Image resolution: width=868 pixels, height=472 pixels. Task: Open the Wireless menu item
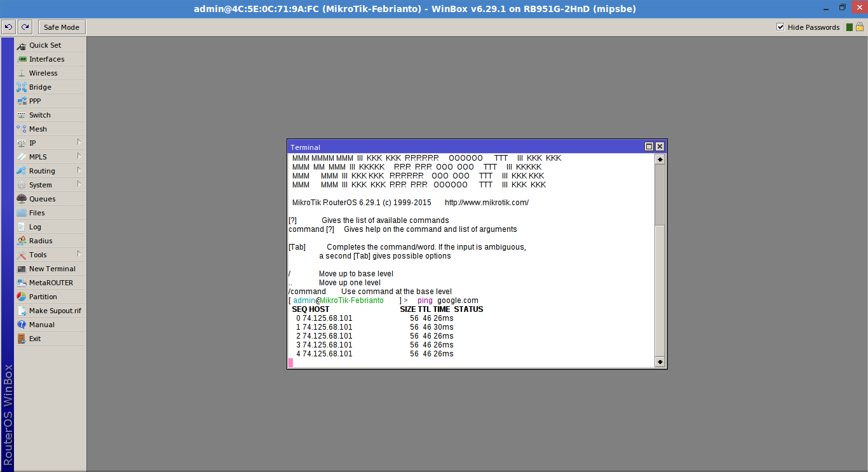[x=50, y=73]
